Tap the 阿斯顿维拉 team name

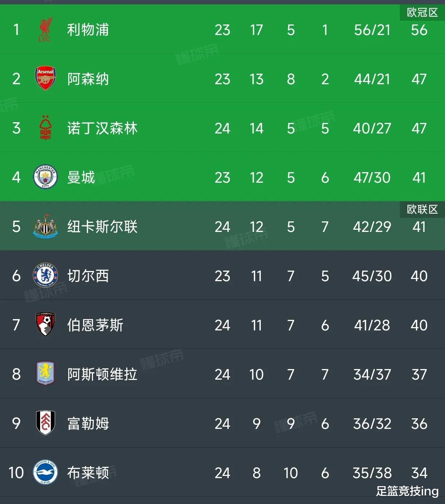tap(102, 375)
